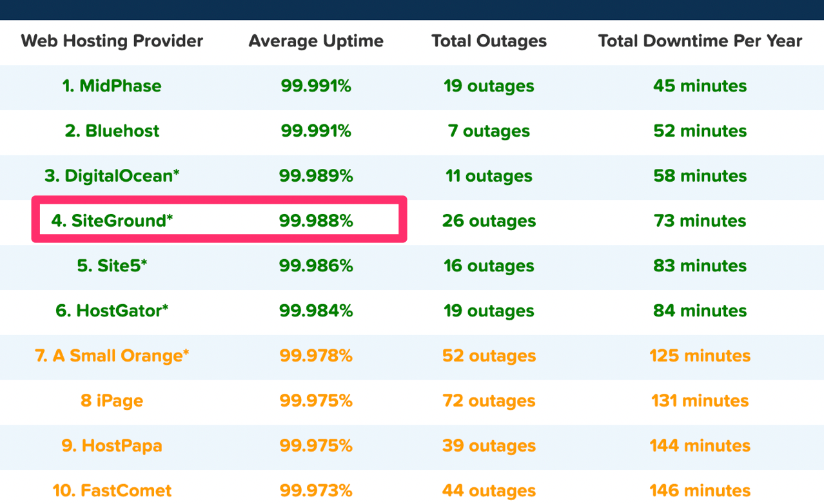Viewport: 824px width, 504px height.
Task: Click the 52 outages cell
Action: point(489,356)
